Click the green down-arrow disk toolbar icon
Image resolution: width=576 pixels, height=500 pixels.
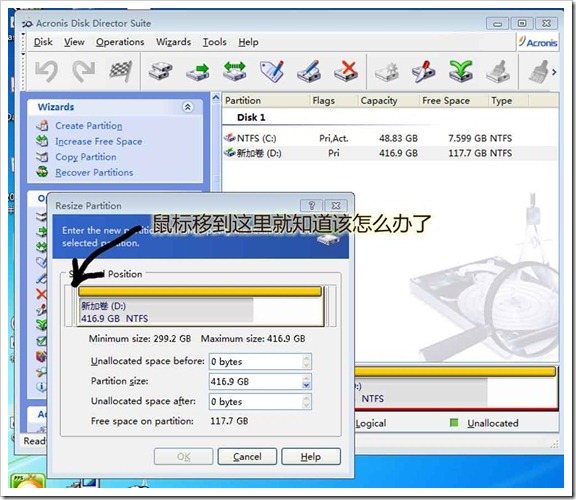point(461,71)
